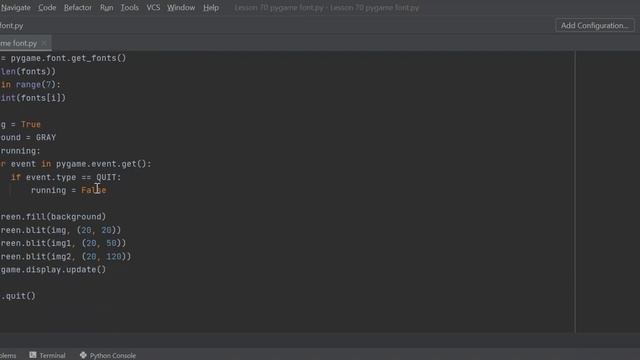Click the len(fonts) line
This screenshot has width=640, height=360.
click(28, 71)
